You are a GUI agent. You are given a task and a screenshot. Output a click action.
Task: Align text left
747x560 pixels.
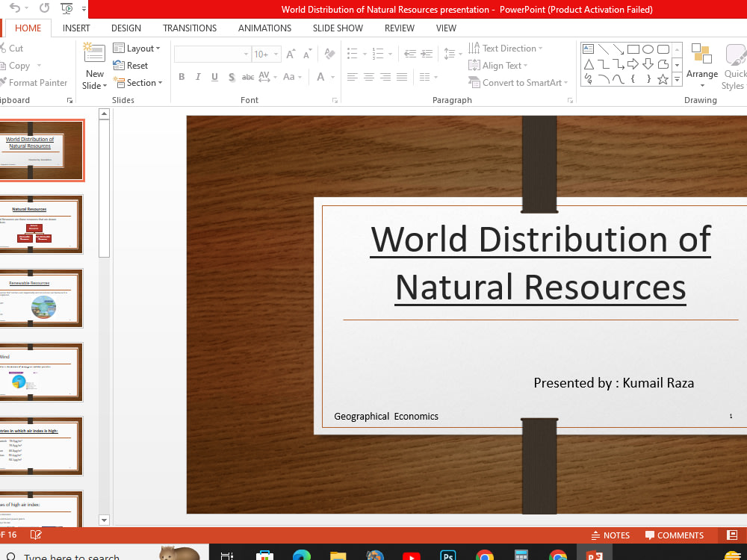tap(352, 77)
